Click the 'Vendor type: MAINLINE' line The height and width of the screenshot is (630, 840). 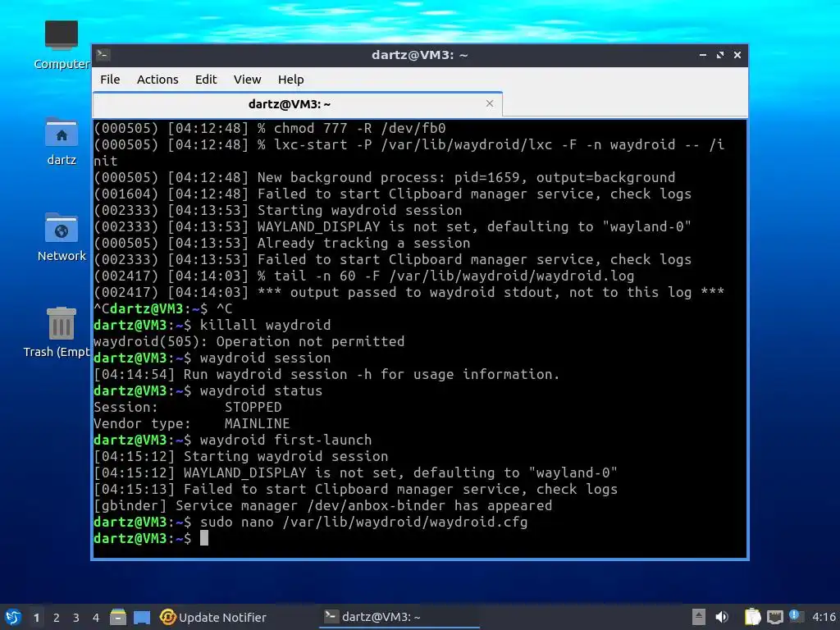pyautogui.click(x=192, y=423)
